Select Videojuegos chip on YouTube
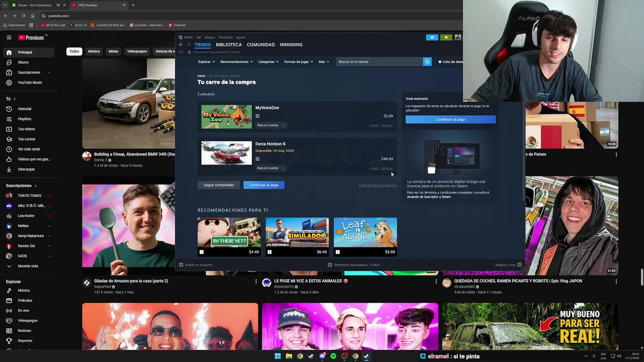 click(137, 51)
